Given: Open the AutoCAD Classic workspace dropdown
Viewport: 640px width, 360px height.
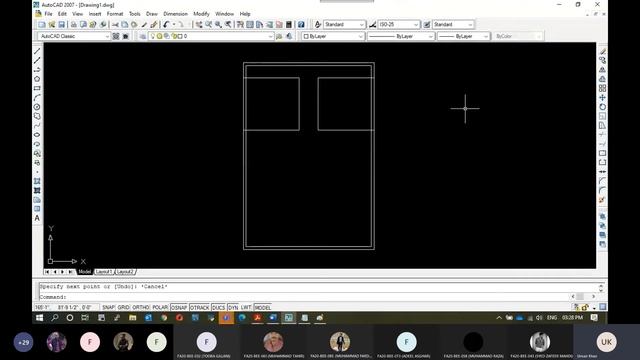Looking at the screenshot, I should (74, 36).
